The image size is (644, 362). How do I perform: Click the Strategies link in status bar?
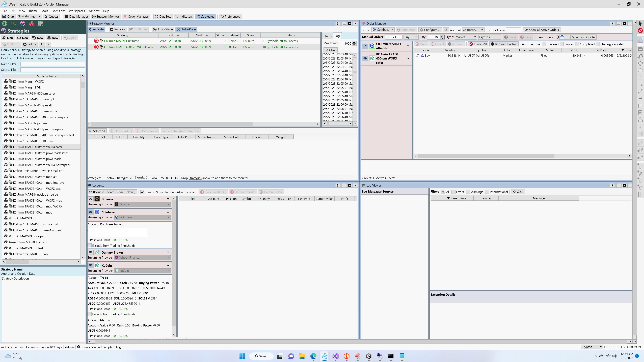tap(195, 178)
